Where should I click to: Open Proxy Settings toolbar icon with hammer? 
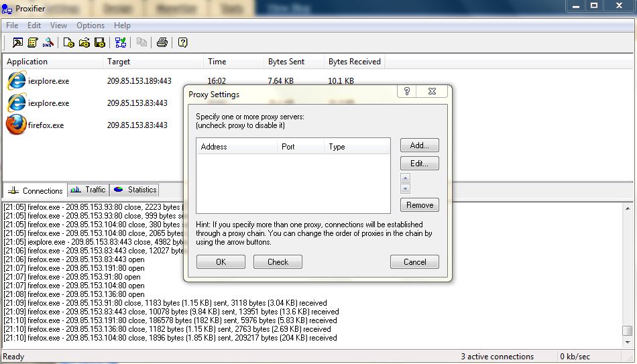[x=17, y=42]
